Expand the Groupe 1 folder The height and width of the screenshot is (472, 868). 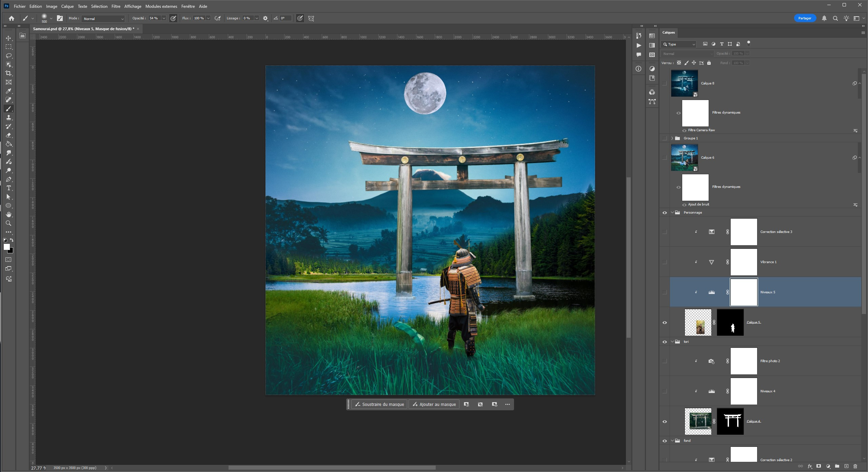click(672, 138)
